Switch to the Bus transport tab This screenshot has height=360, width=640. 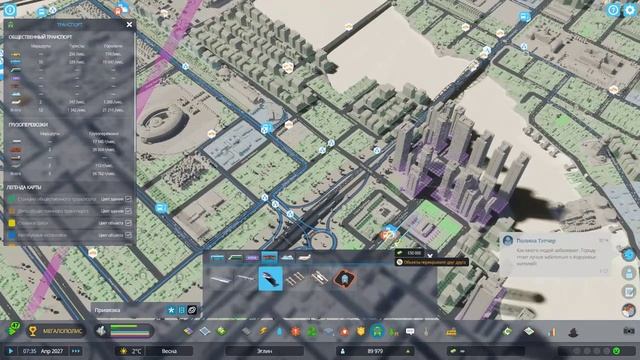point(218,258)
